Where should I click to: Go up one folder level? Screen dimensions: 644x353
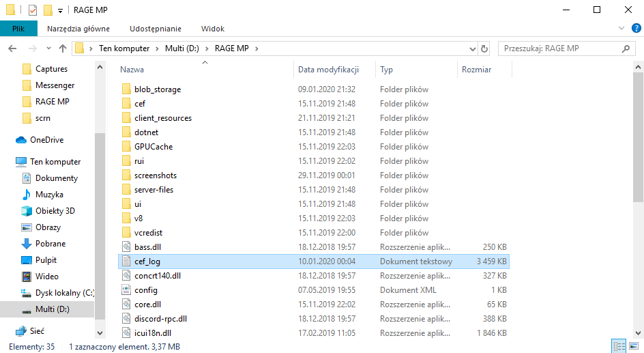pos(63,48)
